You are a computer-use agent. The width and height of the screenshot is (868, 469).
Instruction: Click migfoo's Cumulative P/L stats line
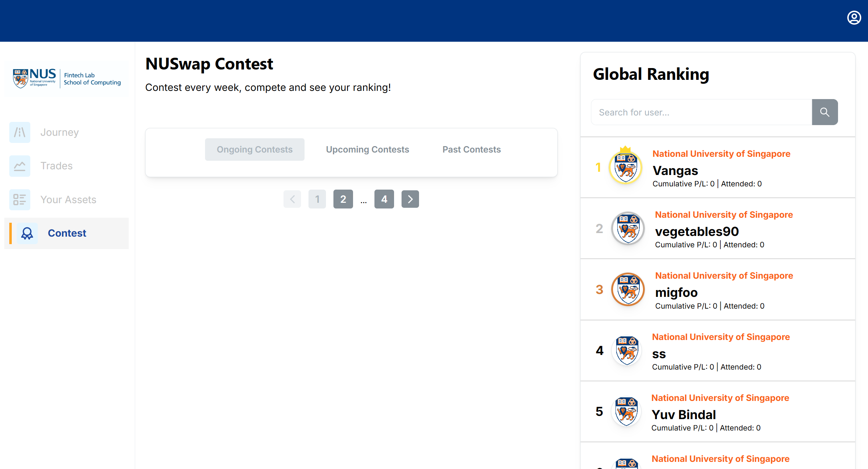[x=710, y=306]
